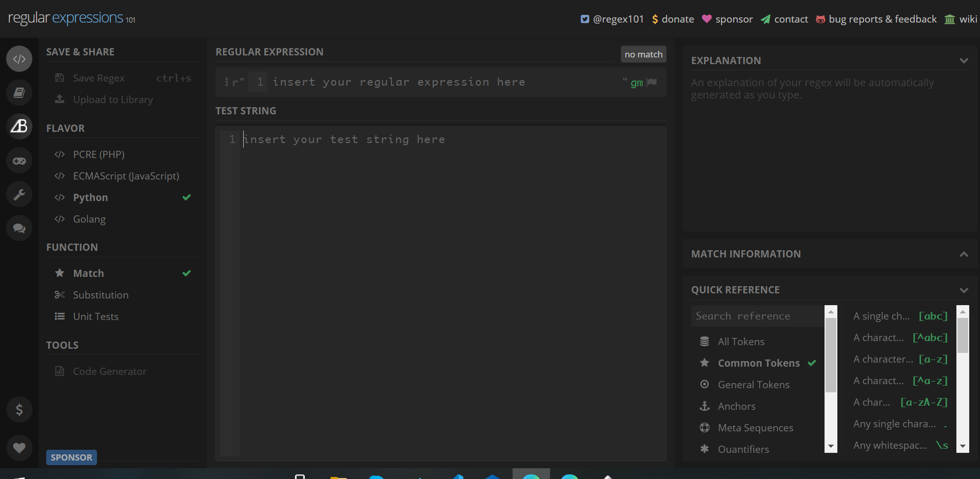Viewport: 980px width, 479px height.
Task: Switch flavor to ECMAScript (JavaScript)
Action: coord(126,175)
